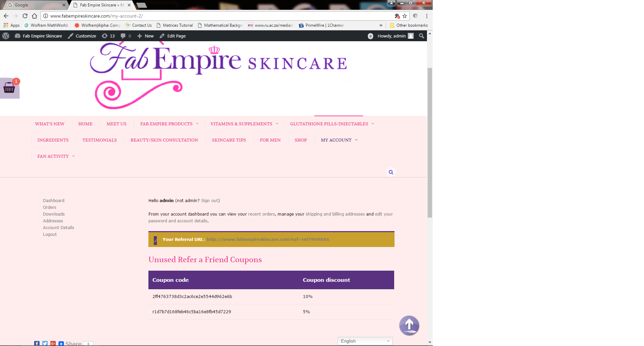
Task: Open the Other bookmarks folder
Action: pos(409,25)
